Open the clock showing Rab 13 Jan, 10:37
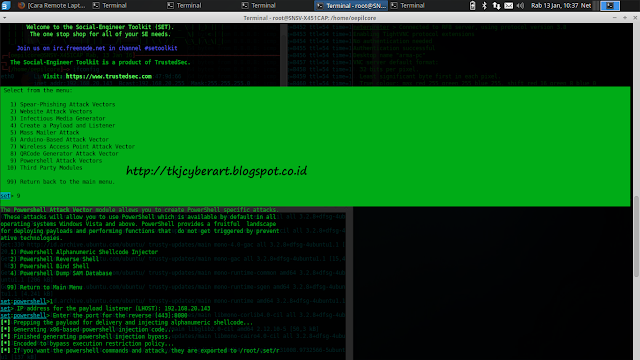Screen dimensions: 640x360 point(554,5)
